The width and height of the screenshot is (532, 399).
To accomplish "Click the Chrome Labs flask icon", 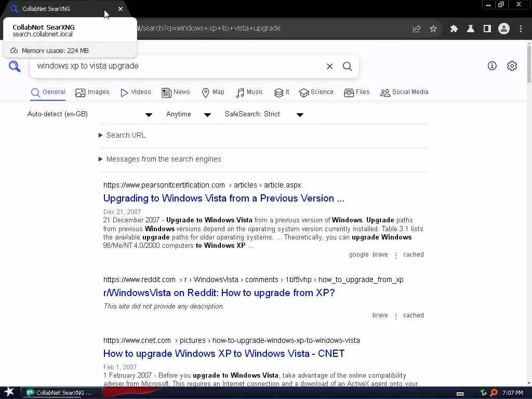I will pos(471,29).
